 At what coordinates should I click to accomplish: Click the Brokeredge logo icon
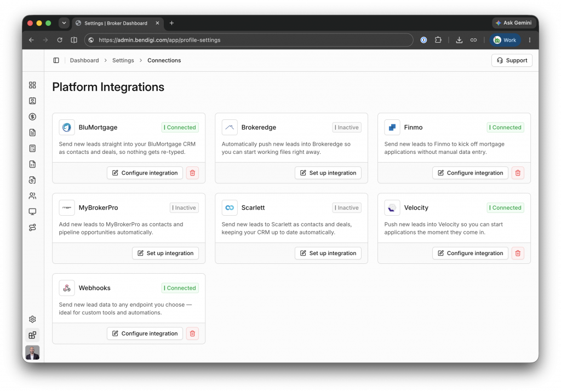click(230, 128)
